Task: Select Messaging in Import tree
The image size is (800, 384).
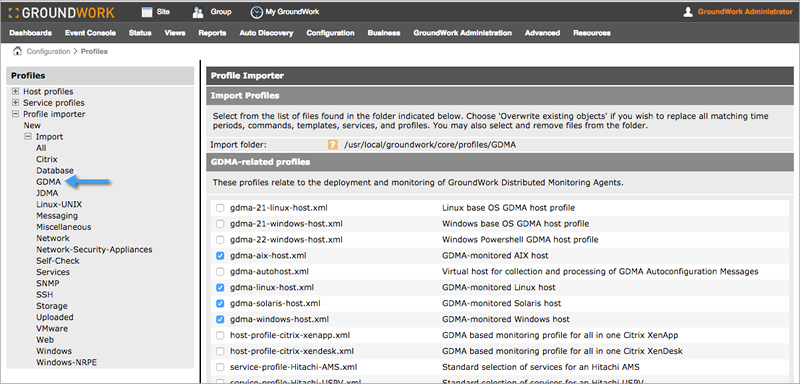Action: 57,216
